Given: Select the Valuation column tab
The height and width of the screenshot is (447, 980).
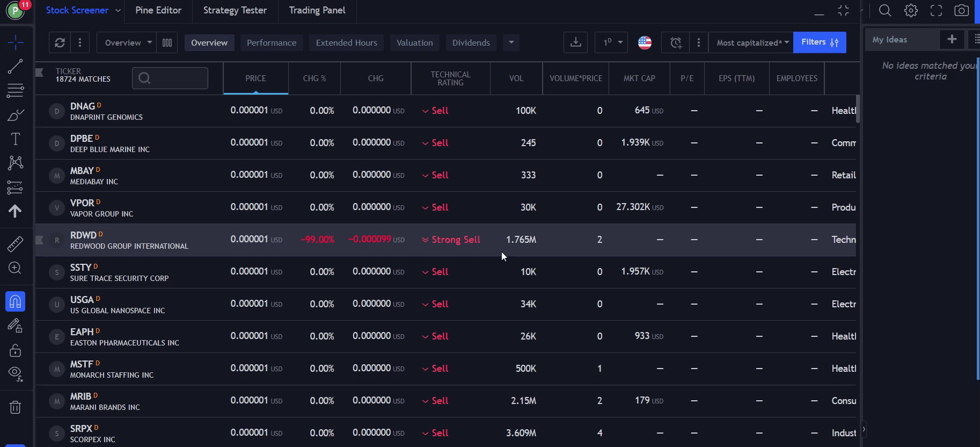Looking at the screenshot, I should point(415,42).
